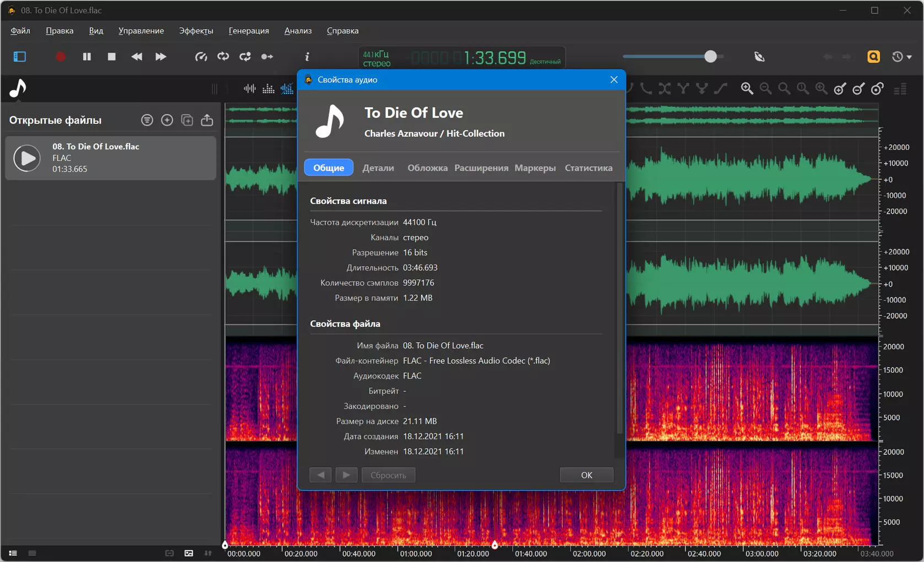Viewport: 924px width, 562px height.
Task: Fast forward the audio
Action: [x=161, y=57]
